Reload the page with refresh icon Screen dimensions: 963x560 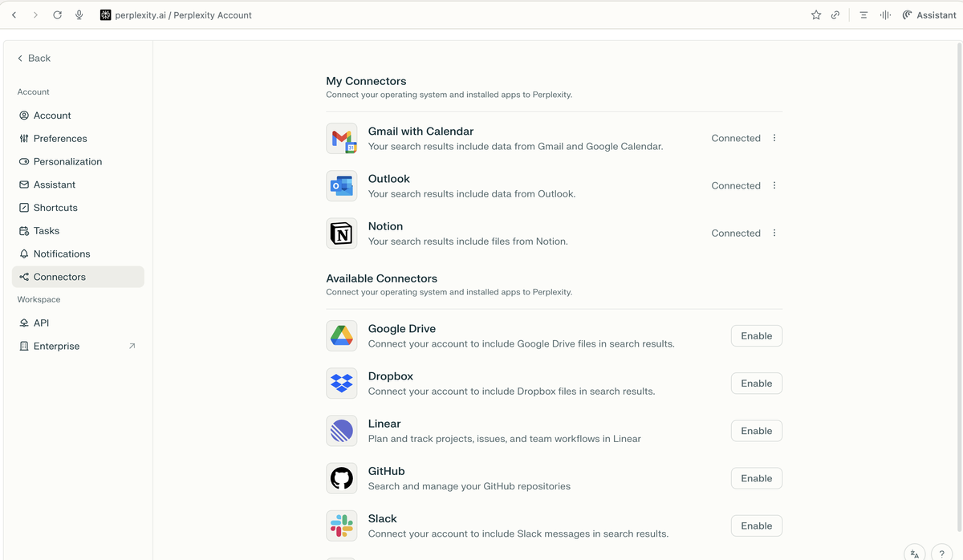coord(57,15)
